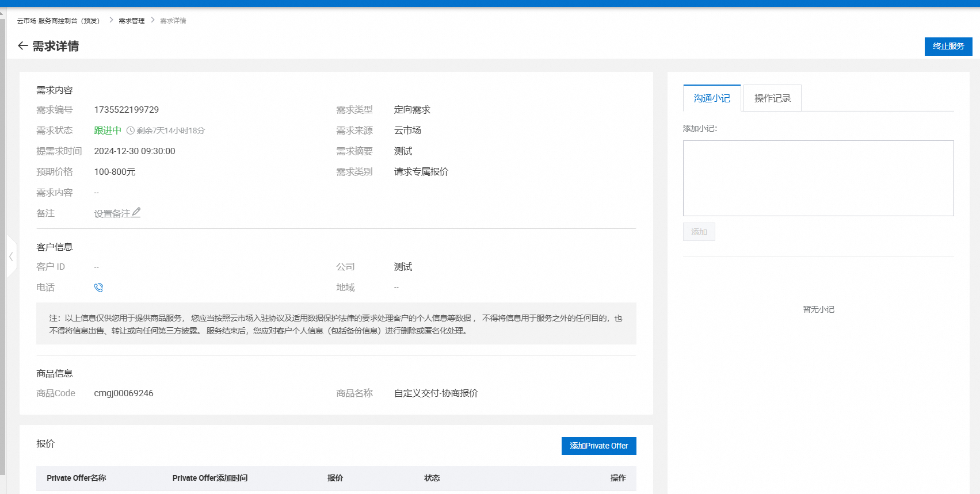Screen dimensions: 980x494
Task: Select product code cmgj00069246
Action: pos(124,393)
